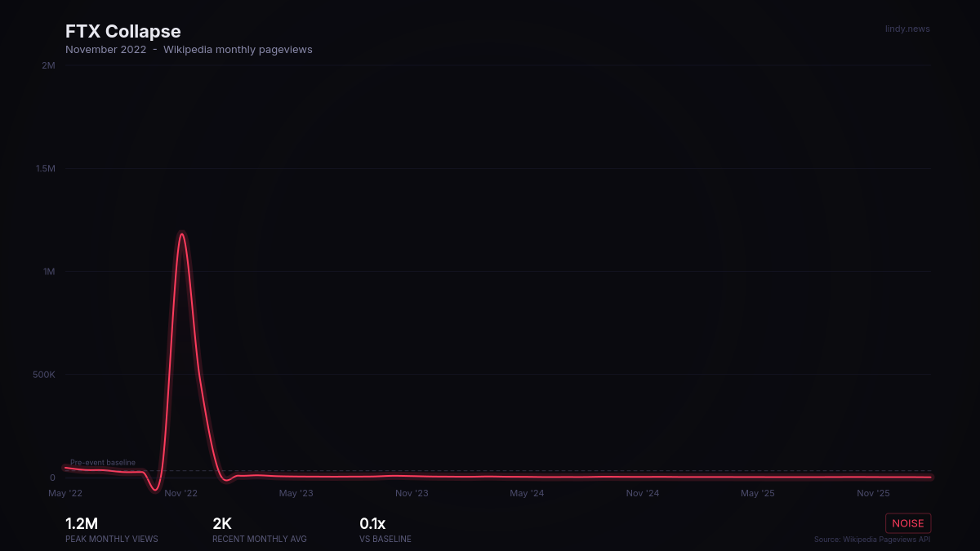Select the May '24 axis label

pyautogui.click(x=527, y=493)
